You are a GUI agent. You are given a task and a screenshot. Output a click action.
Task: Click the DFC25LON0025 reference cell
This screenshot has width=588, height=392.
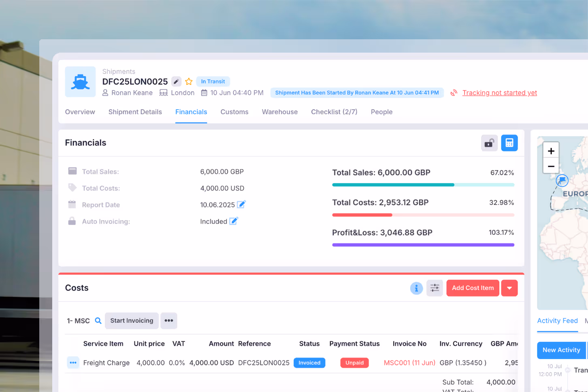pyautogui.click(x=264, y=363)
